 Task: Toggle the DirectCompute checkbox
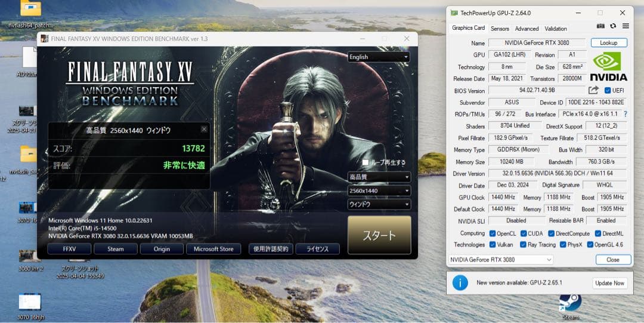pyautogui.click(x=551, y=233)
